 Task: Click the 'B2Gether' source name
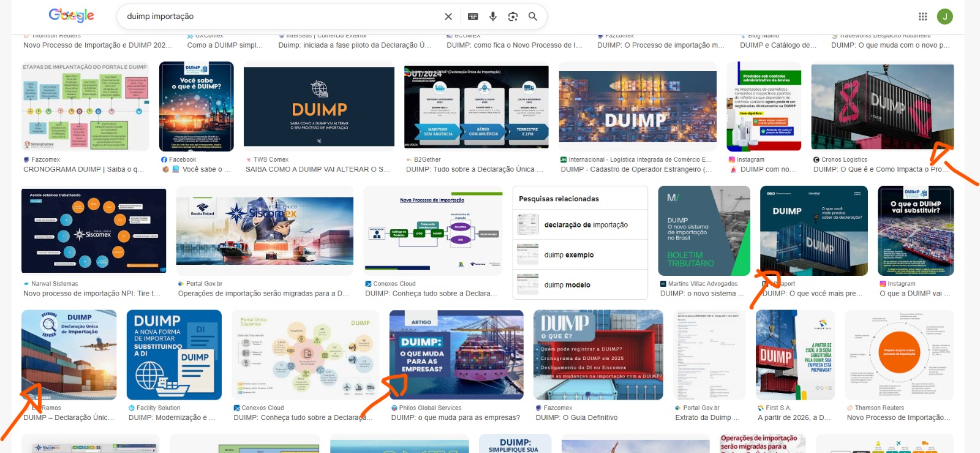428,159
